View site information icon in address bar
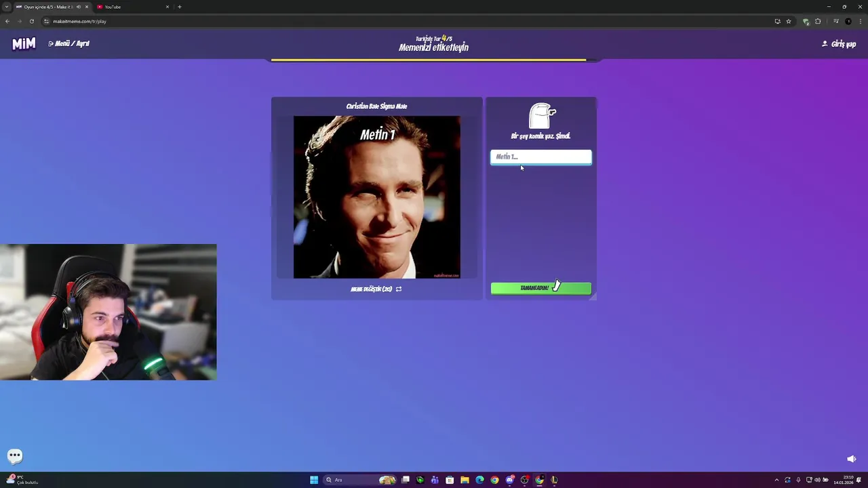 click(x=46, y=21)
